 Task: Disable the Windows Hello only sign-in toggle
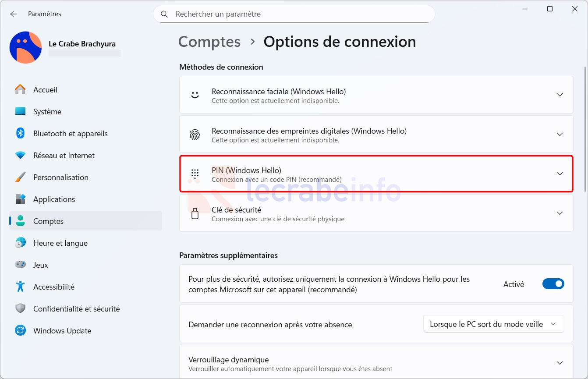[x=553, y=284]
